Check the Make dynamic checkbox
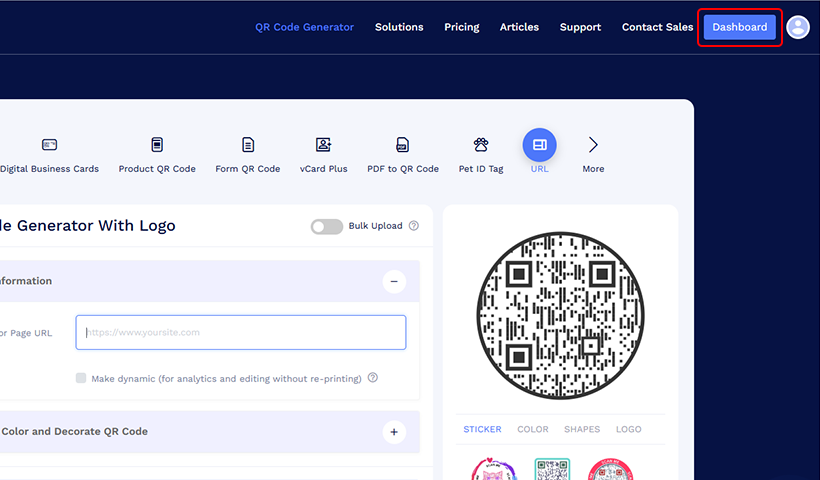This screenshot has width=820, height=480. coord(81,378)
